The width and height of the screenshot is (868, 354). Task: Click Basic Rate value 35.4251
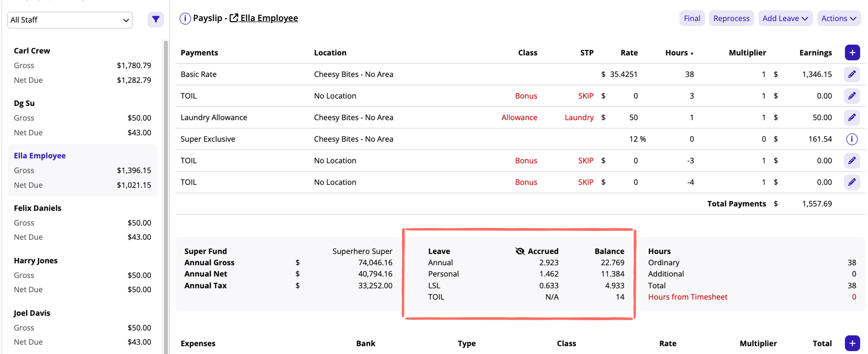[624, 74]
